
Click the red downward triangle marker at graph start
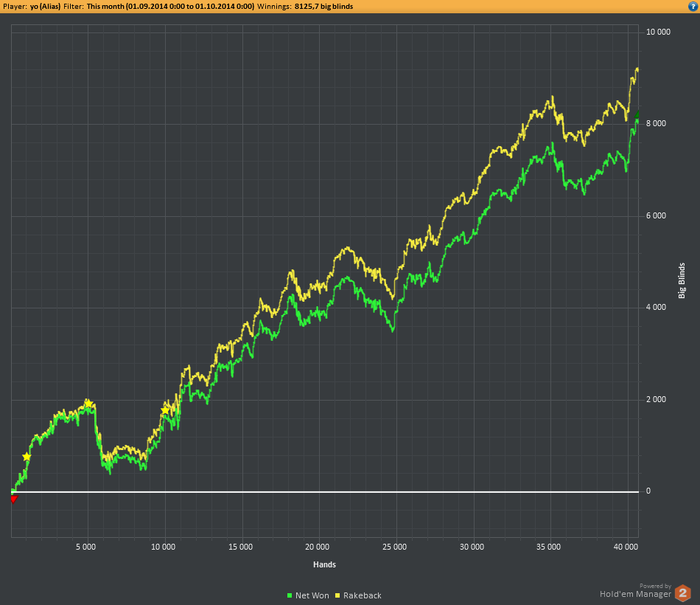click(x=14, y=499)
